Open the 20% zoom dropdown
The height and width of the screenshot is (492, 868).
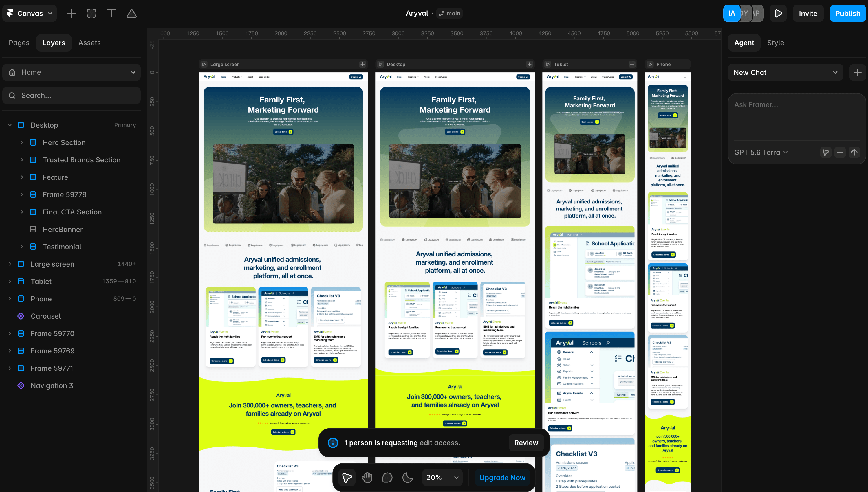pyautogui.click(x=442, y=478)
